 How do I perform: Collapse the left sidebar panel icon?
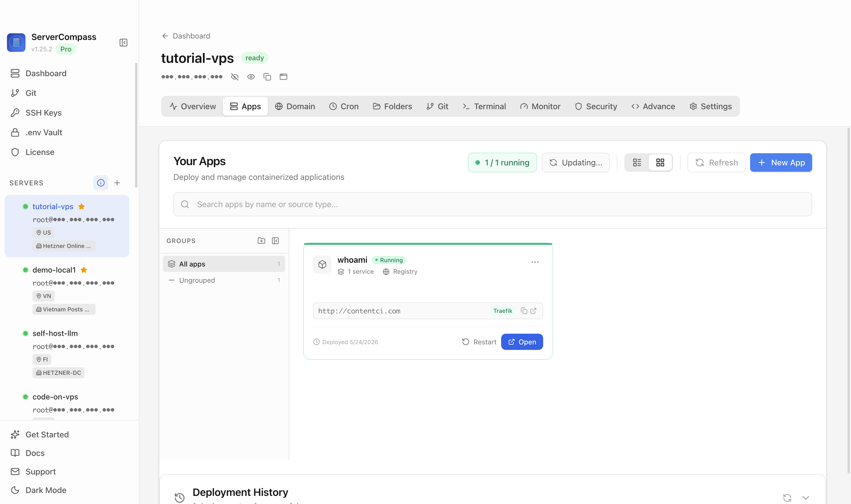point(123,43)
